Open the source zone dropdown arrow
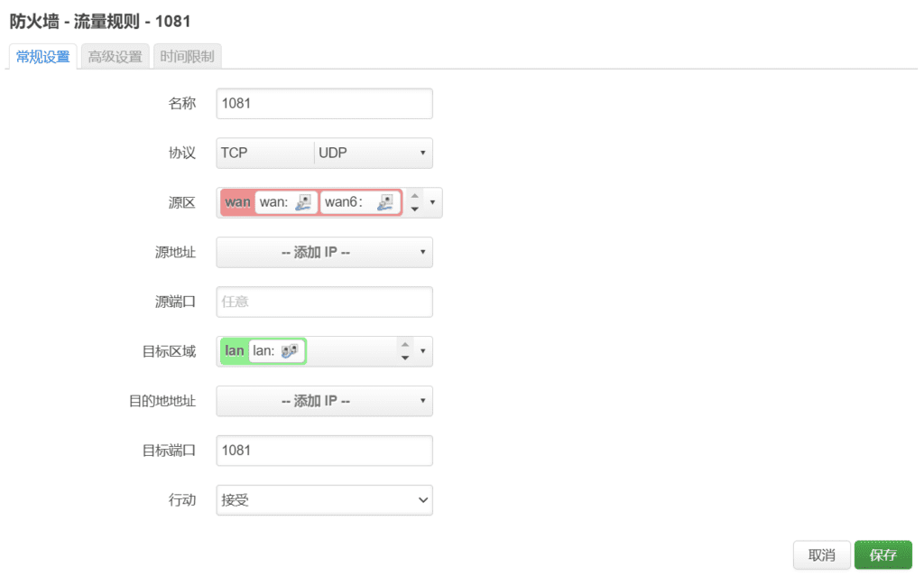This screenshot has height=577, width=924. click(x=431, y=202)
